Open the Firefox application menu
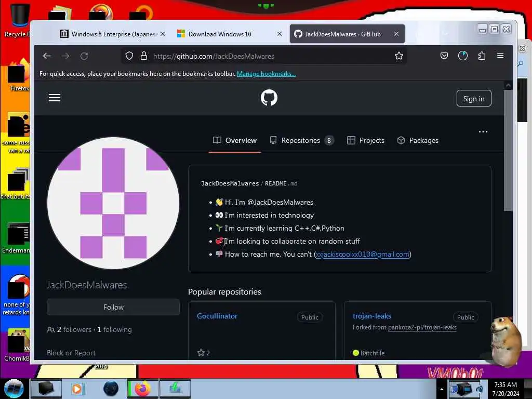 pos(500,56)
